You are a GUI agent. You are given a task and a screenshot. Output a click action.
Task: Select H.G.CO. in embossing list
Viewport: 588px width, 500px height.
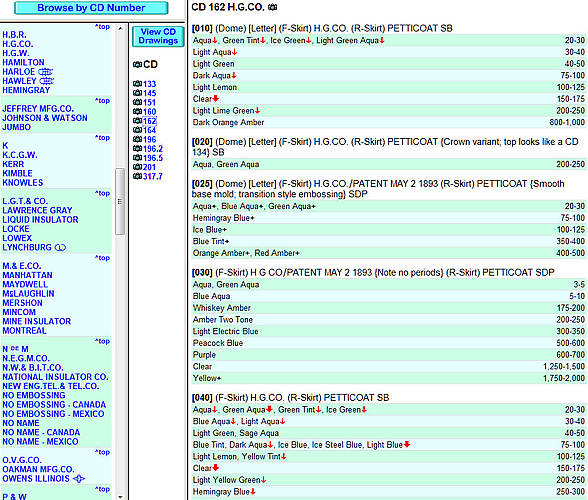[18, 44]
